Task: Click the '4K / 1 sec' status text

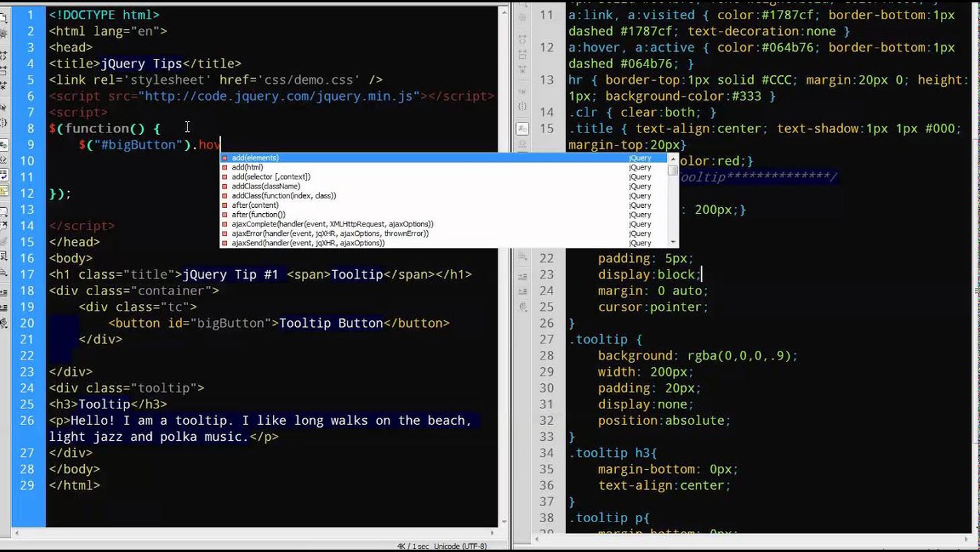Action: (x=413, y=547)
